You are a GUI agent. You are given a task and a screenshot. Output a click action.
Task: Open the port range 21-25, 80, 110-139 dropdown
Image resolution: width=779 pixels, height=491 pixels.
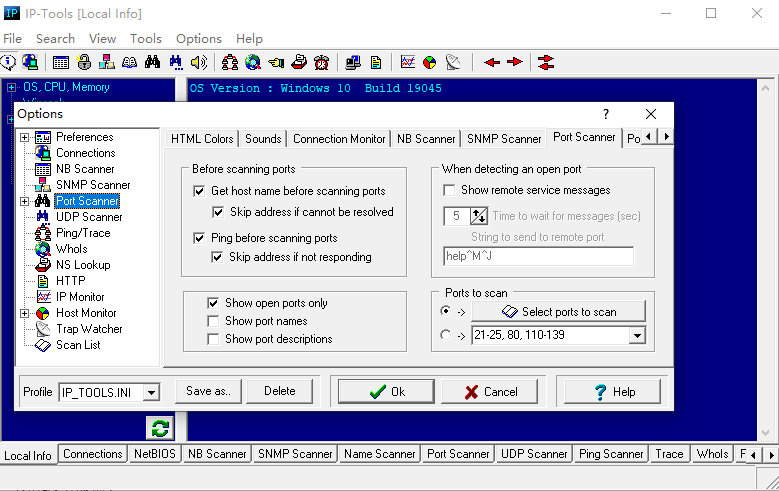click(637, 335)
